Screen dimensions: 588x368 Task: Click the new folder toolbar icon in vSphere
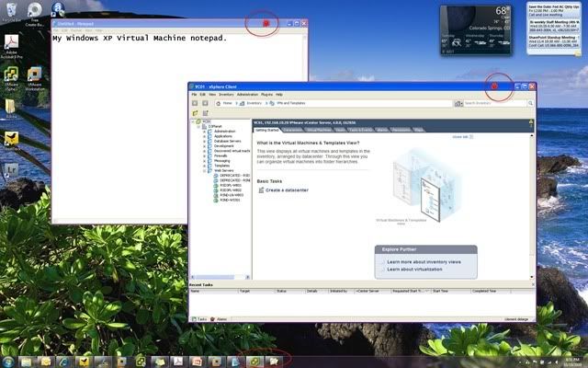(x=195, y=113)
